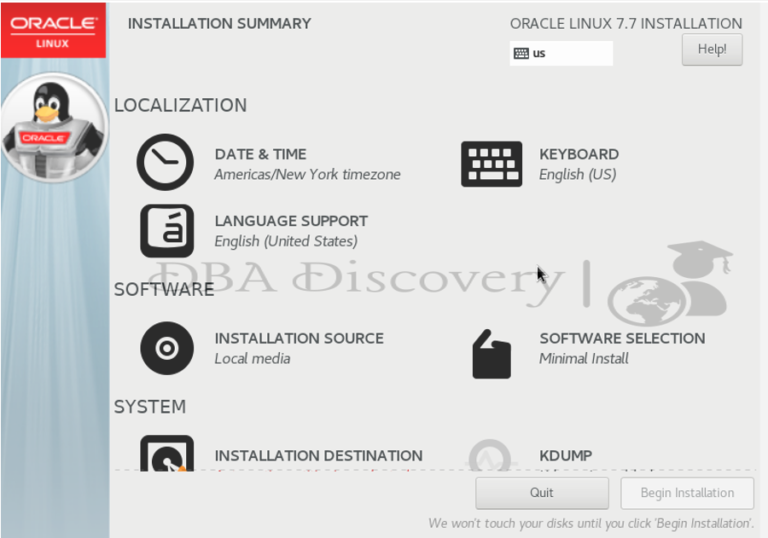Select the INSTALLATION SOURCE label

pos(299,339)
